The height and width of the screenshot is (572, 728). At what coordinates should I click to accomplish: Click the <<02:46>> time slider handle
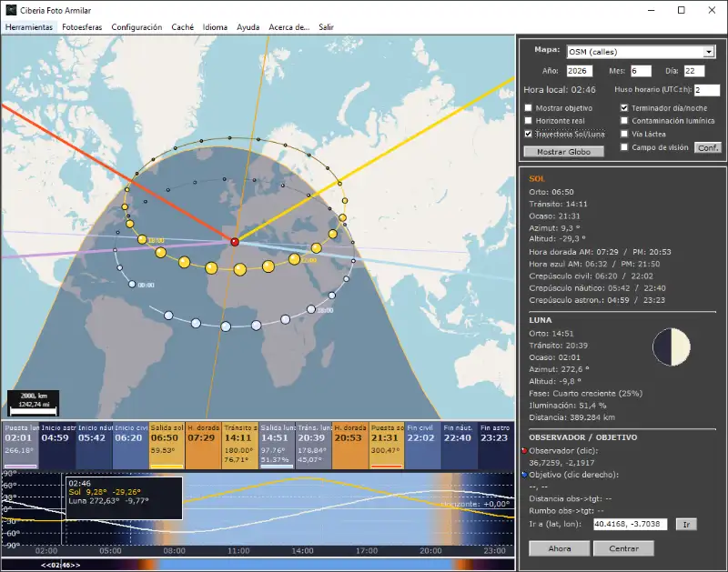coord(61,565)
